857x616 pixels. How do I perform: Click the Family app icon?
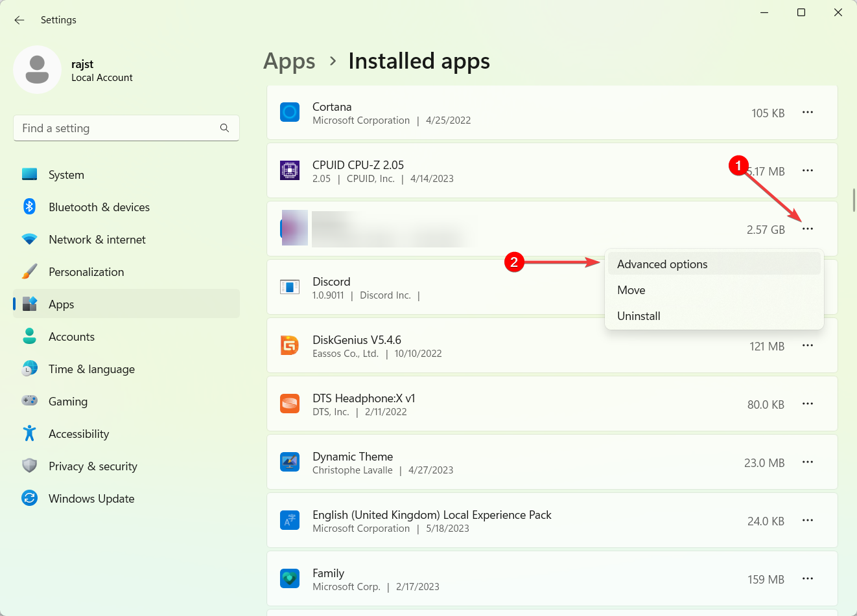(x=290, y=579)
